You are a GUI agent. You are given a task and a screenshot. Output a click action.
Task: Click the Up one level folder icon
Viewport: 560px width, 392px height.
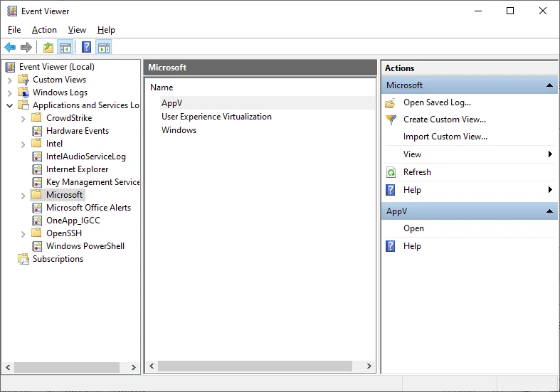[x=48, y=47]
